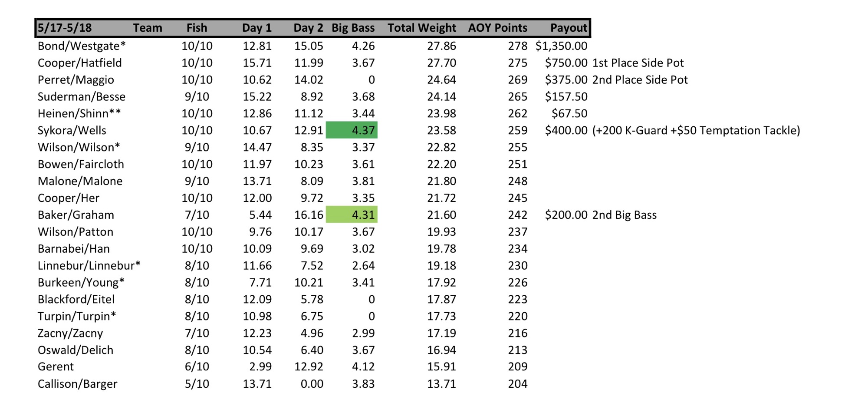Click the $1,350.00 payout cell
Viewport: 868px width, 403px height.
[561, 46]
